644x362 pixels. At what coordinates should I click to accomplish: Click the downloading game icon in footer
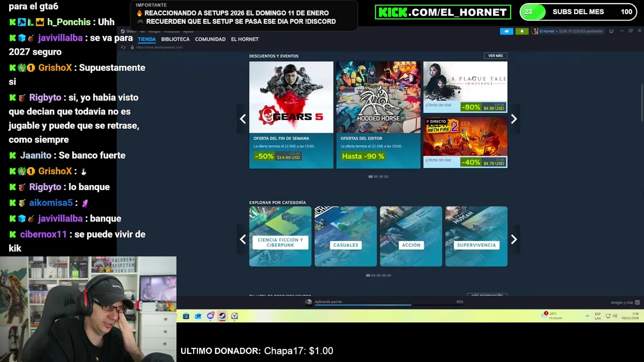coord(308,302)
